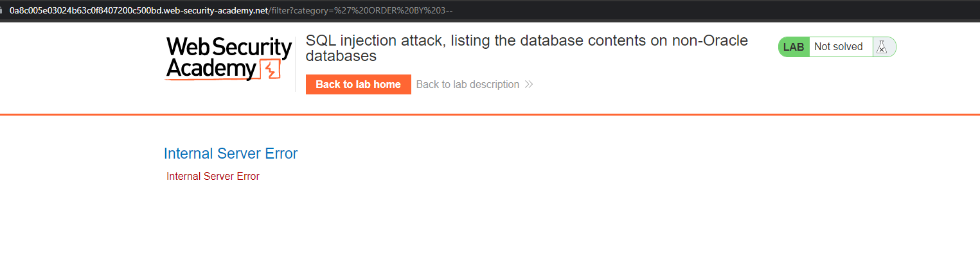980x262 pixels.
Task: Follow the 'Back to lab description' link
Action: pos(467,84)
